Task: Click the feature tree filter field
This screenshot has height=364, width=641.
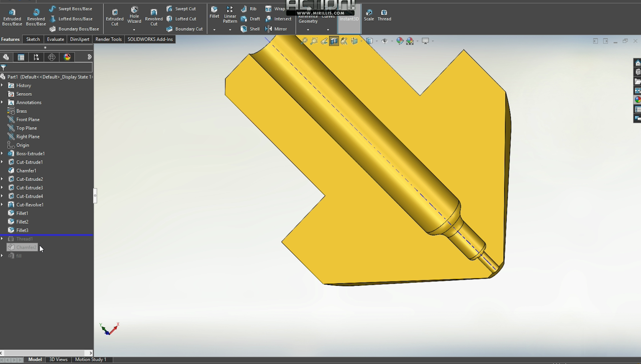Action: pyautogui.click(x=47, y=67)
